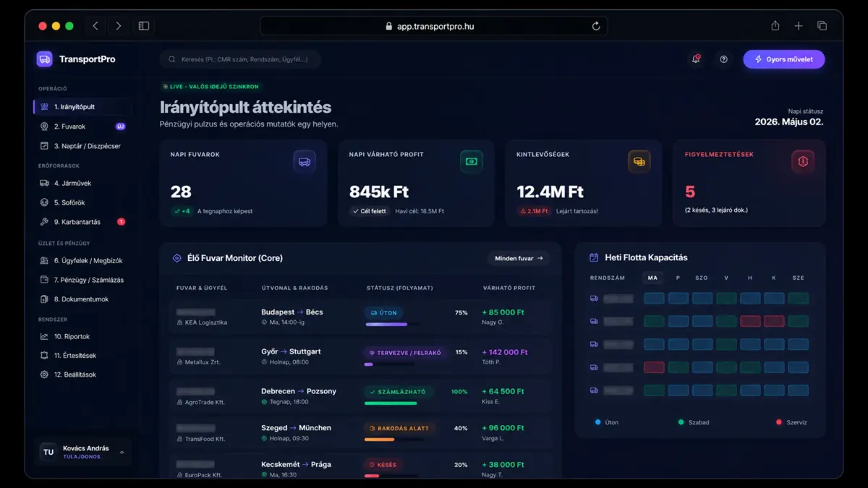Click the Értesítések icon in sidebar

coord(45,356)
